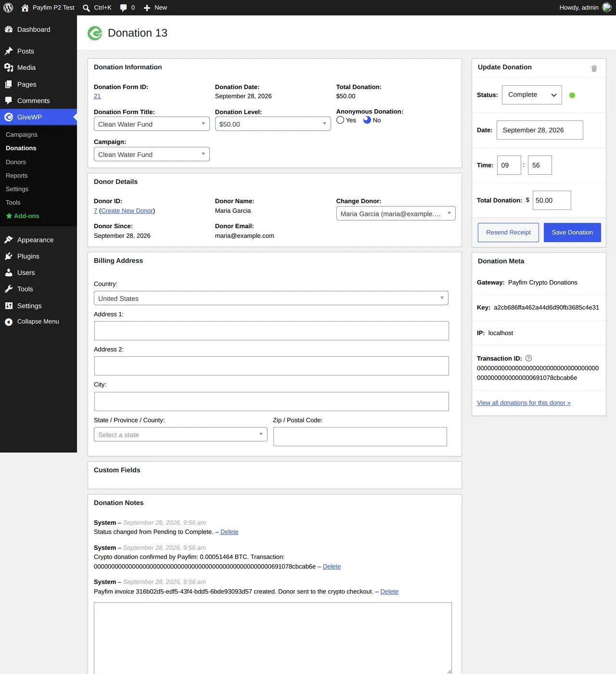Screen dimensions: 616x674
Task: Click the Zip / Postal Code field
Action: [x=360, y=437]
